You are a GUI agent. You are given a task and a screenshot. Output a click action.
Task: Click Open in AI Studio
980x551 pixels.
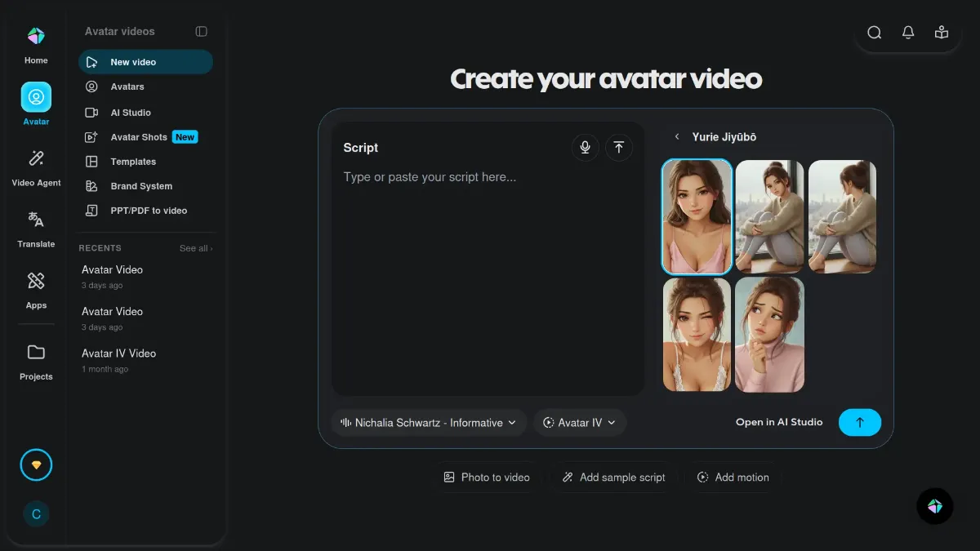(x=779, y=422)
